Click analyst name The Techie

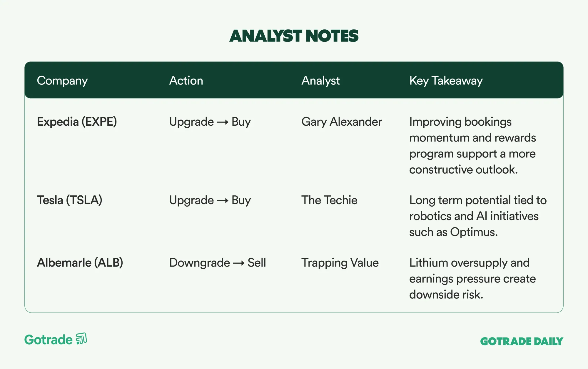[329, 200]
